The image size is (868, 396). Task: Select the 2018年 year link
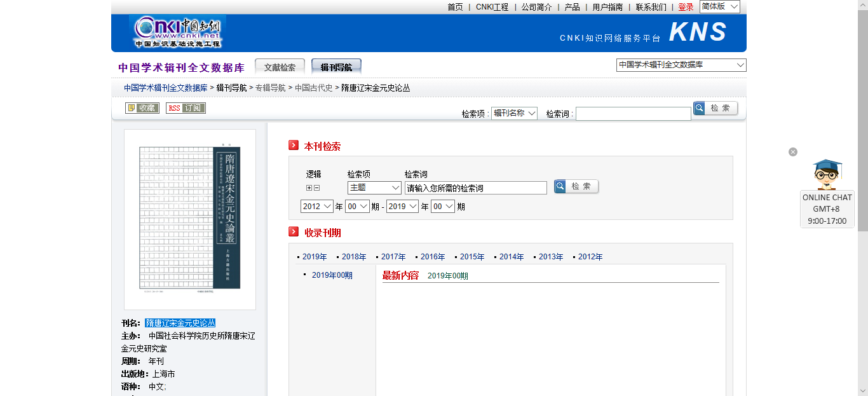pyautogui.click(x=354, y=257)
